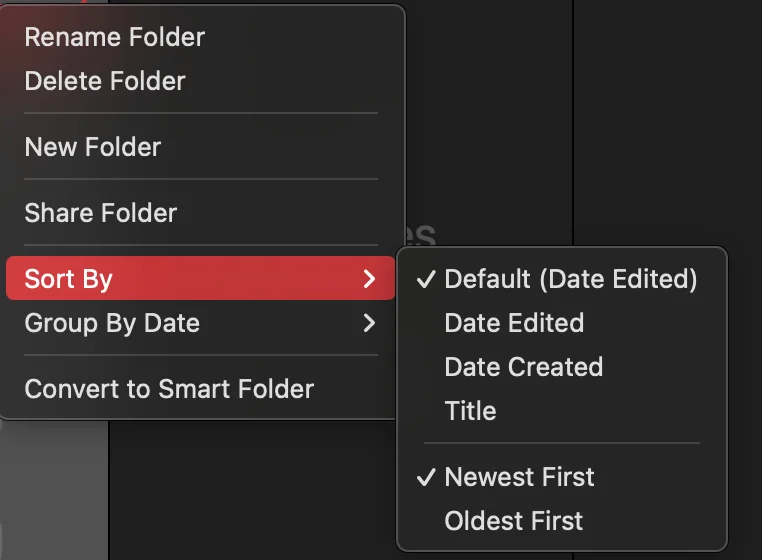
Task: Click the empty dark pane above the submenu
Action: (488, 120)
